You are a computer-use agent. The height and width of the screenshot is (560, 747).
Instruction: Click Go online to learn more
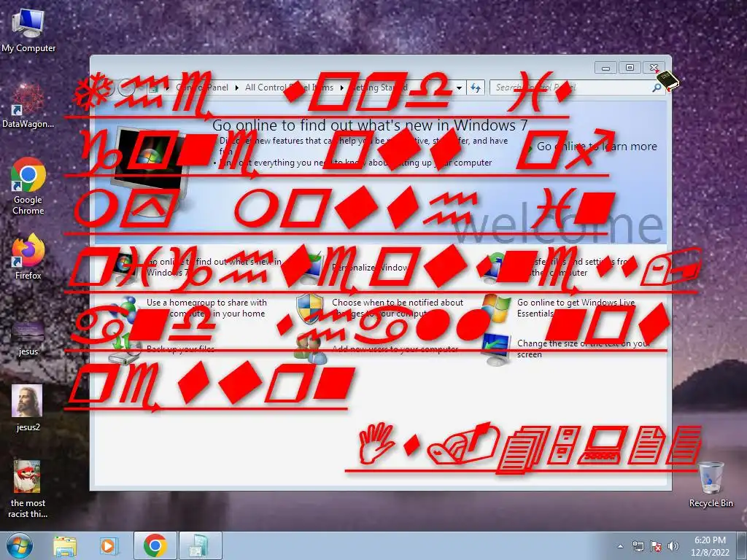597,146
